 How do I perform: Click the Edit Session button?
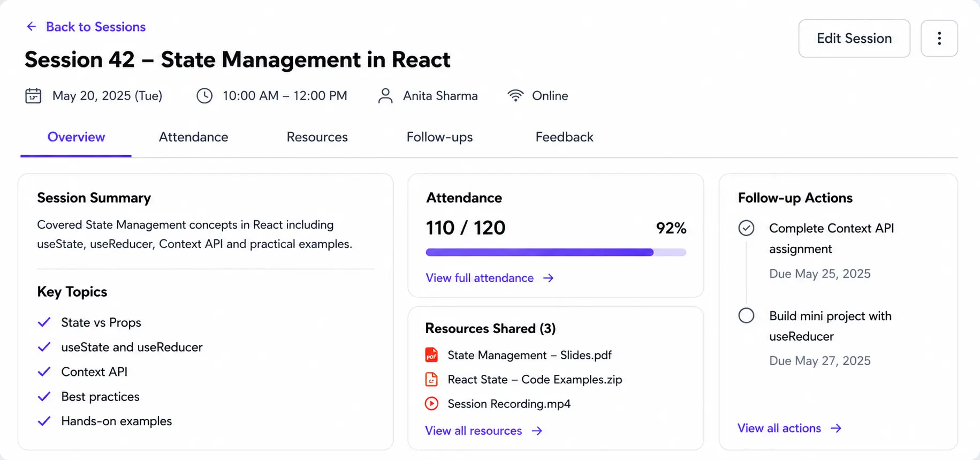pos(854,38)
